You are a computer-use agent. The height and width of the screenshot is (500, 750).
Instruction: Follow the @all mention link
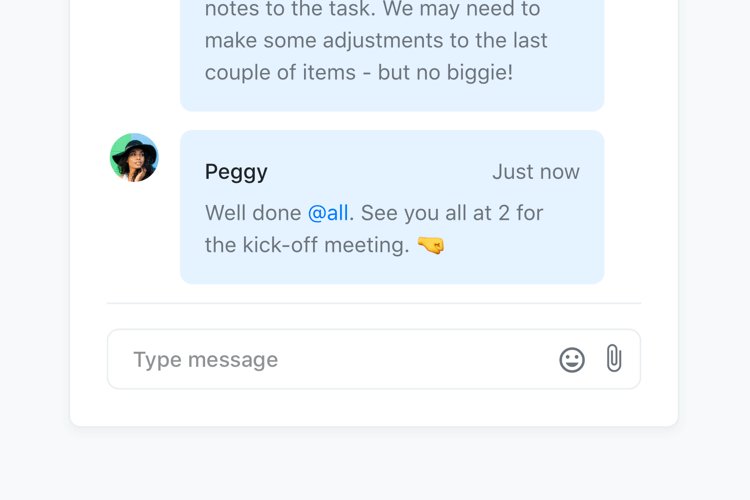[328, 213]
